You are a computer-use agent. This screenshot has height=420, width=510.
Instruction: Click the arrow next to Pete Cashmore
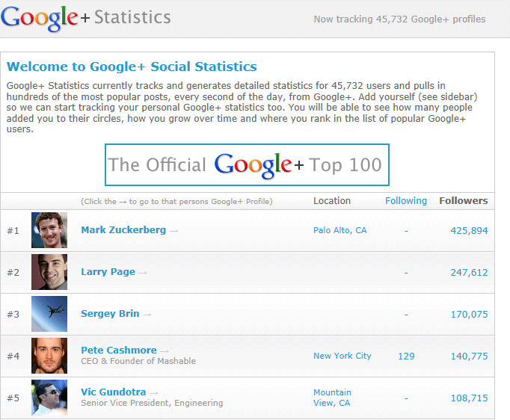165,350
